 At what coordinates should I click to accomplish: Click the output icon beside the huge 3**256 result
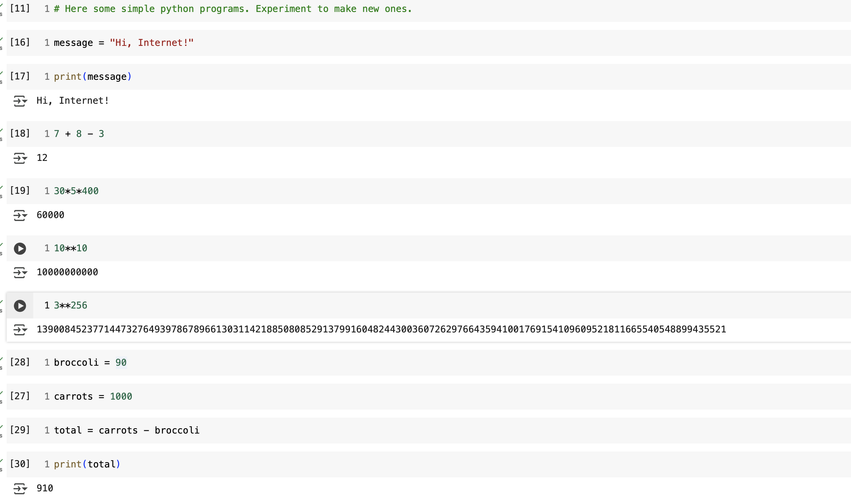click(20, 329)
